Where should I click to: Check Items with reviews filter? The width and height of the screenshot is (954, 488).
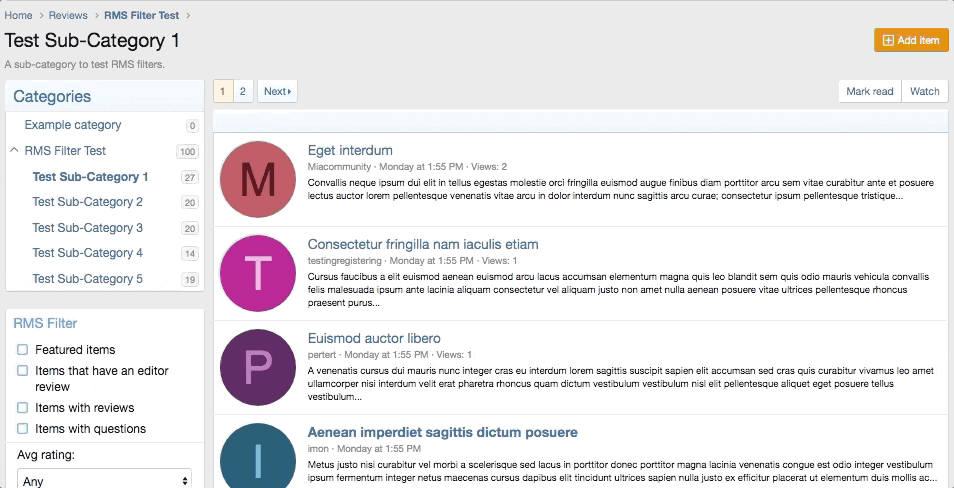(x=22, y=408)
